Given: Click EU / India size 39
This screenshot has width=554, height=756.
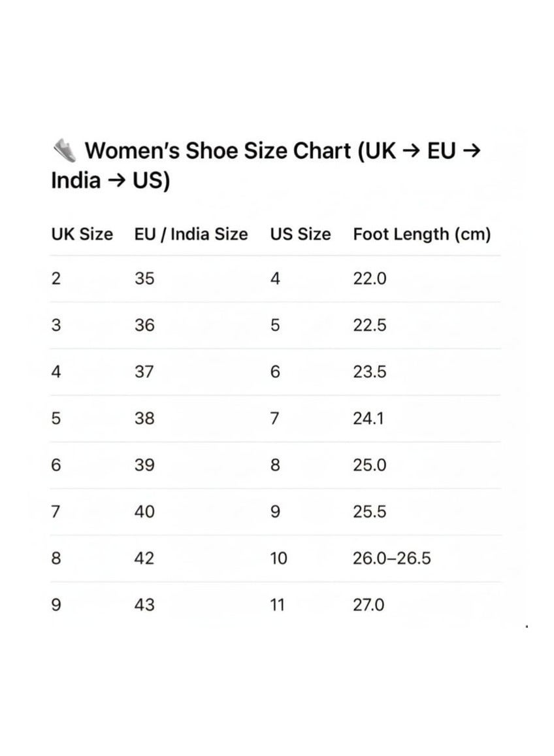Looking at the screenshot, I should coord(144,465).
